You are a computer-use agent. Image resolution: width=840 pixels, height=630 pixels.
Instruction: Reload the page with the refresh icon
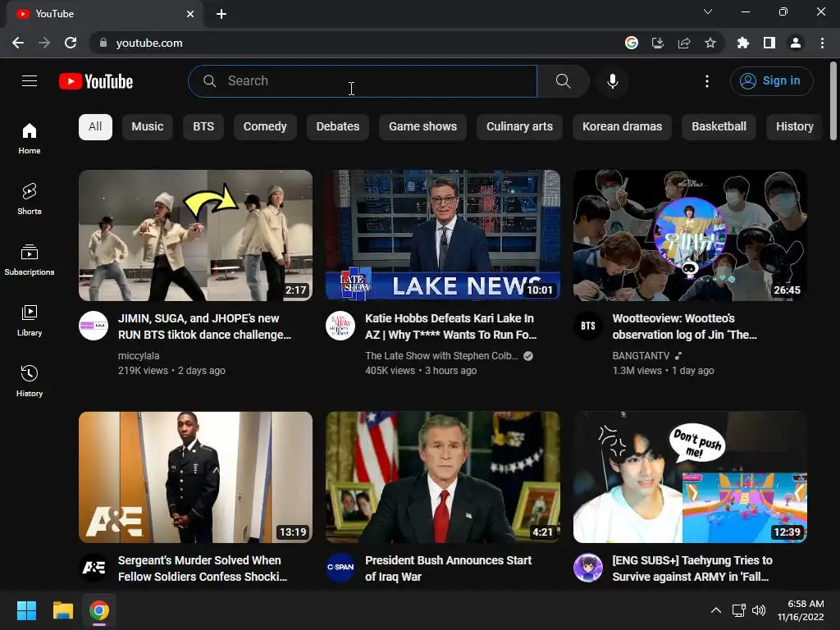pyautogui.click(x=71, y=43)
